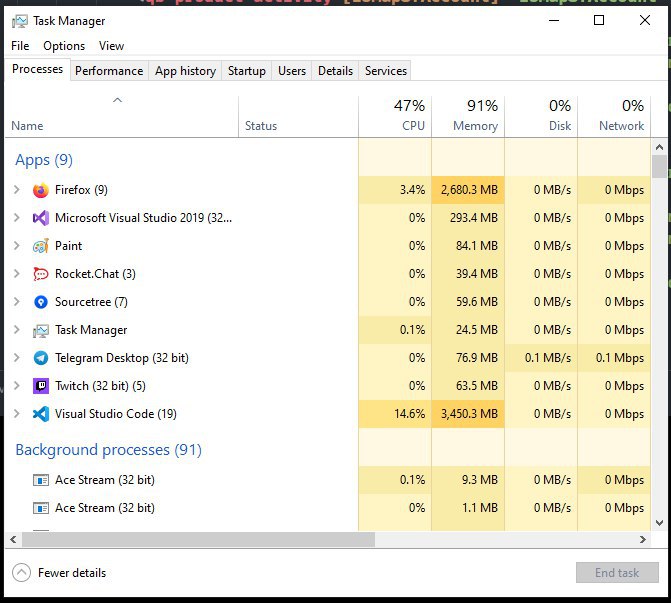Click the horizontal scrollbar right arrow

(643, 540)
